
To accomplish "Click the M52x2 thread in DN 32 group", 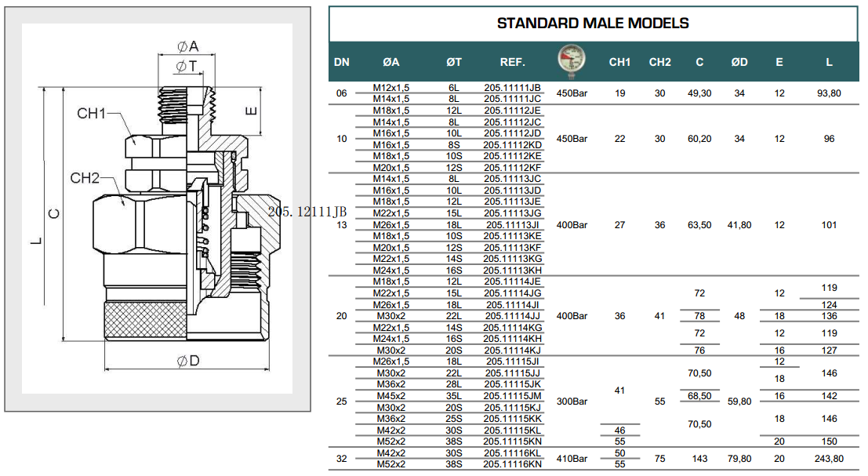I will point(390,464).
